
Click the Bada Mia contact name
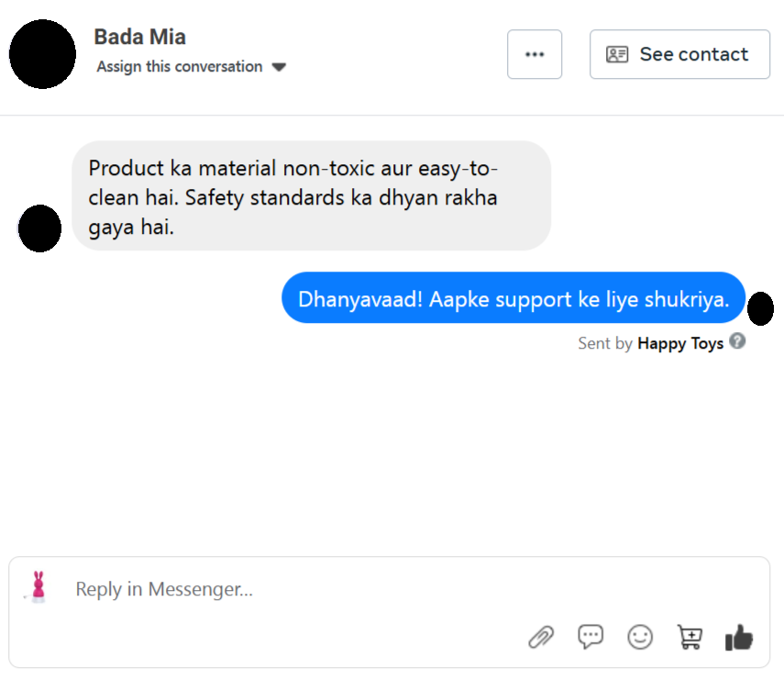tap(139, 38)
